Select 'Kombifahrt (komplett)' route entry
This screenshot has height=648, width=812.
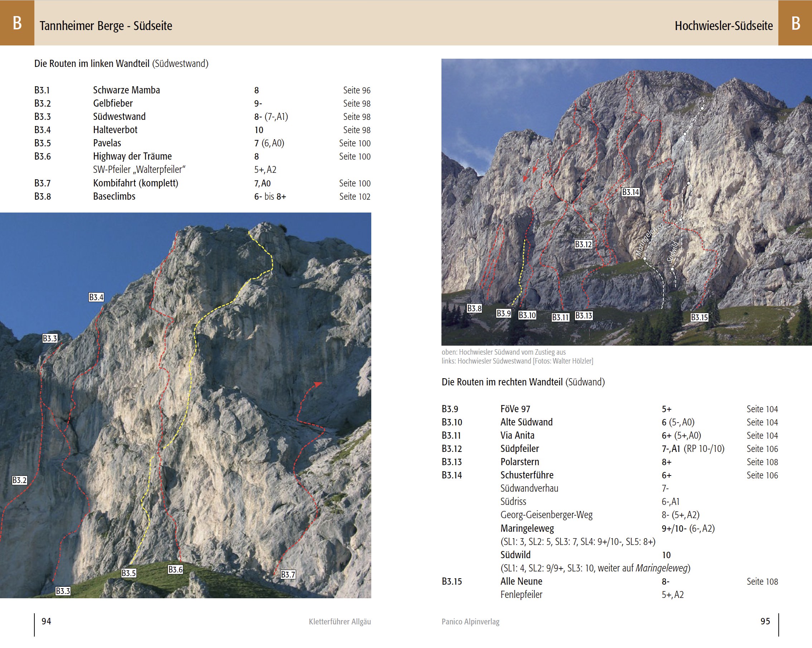coord(136,183)
